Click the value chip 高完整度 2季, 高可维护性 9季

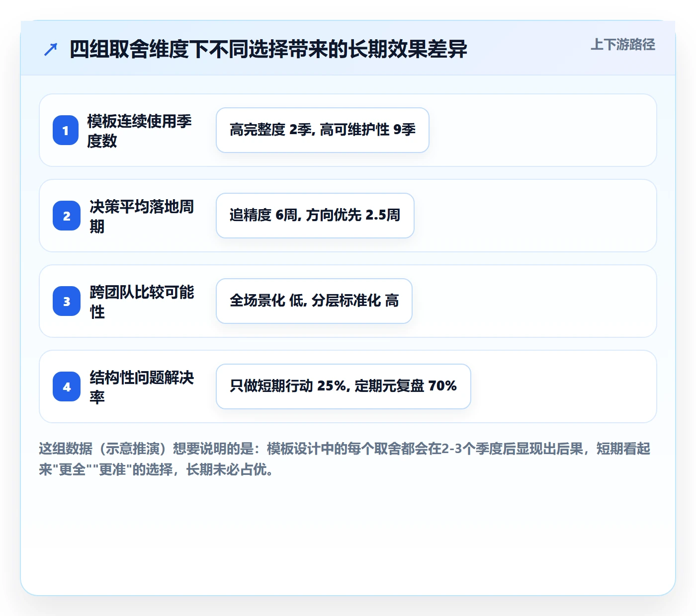tap(323, 130)
